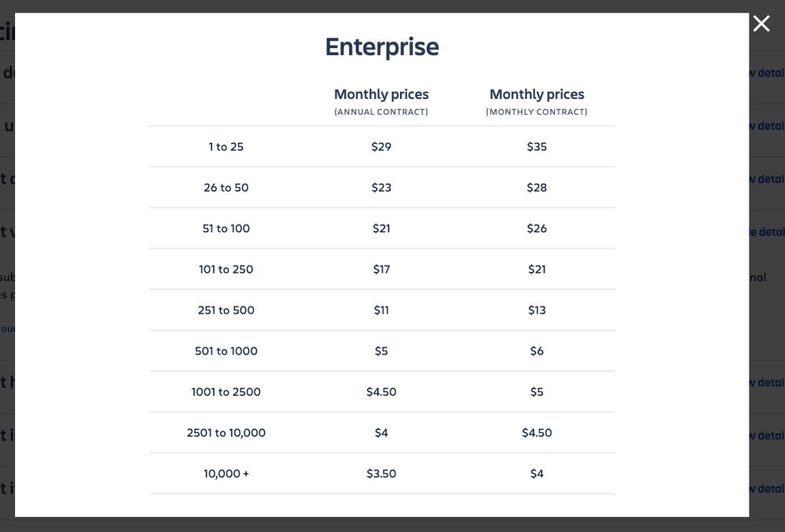Image resolution: width=785 pixels, height=532 pixels.
Task: Select the Monthly Contract monthly prices header
Action: [x=537, y=101]
